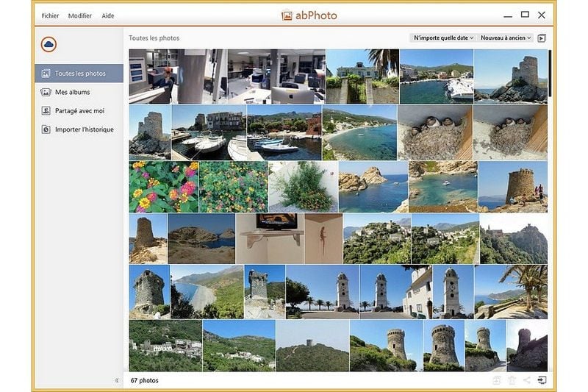The image size is (588, 392).
Task: Click the cloud account icon
Action: pyautogui.click(x=49, y=45)
